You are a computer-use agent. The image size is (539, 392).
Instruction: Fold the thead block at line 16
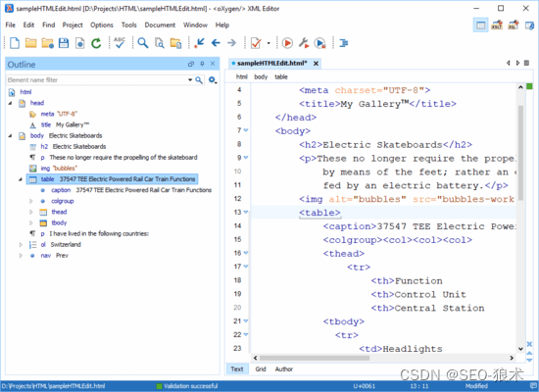[246, 253]
